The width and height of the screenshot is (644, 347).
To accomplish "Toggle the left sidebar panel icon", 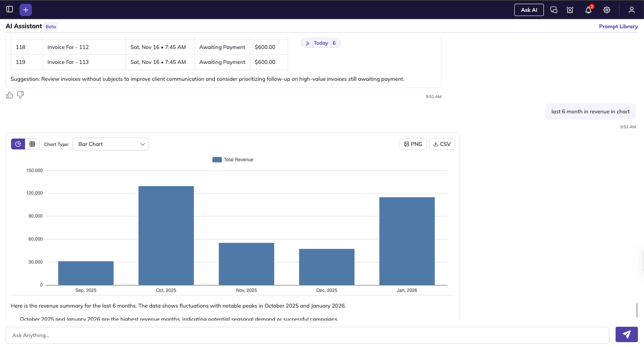I will coord(10,9).
